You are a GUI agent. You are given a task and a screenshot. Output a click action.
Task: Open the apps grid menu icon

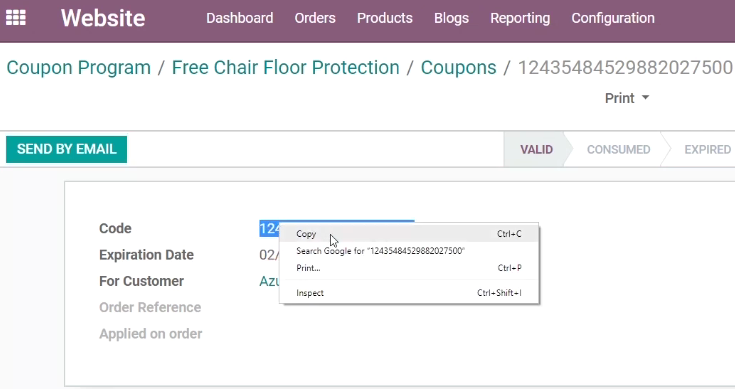[15, 18]
